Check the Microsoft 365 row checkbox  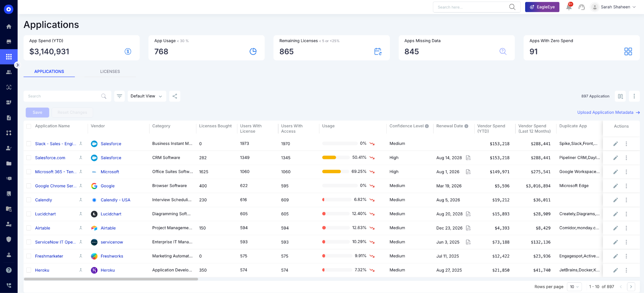[29, 172]
